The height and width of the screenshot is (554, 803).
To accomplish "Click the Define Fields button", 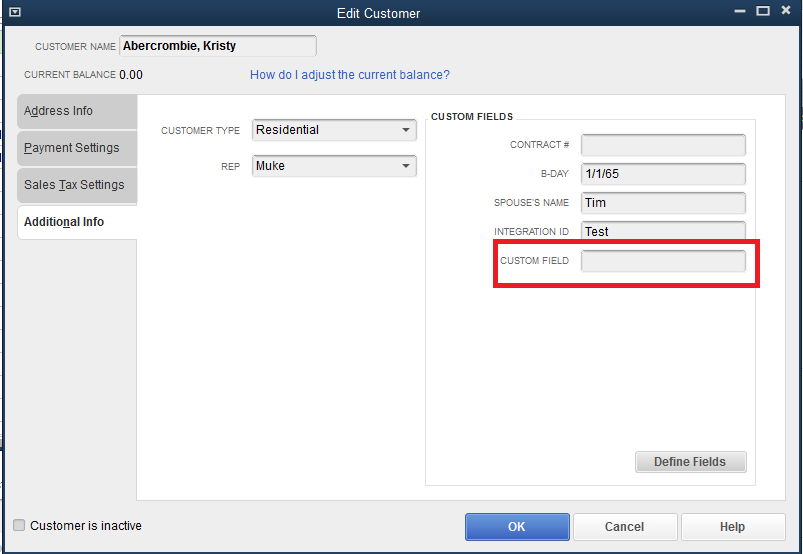I will [690, 462].
